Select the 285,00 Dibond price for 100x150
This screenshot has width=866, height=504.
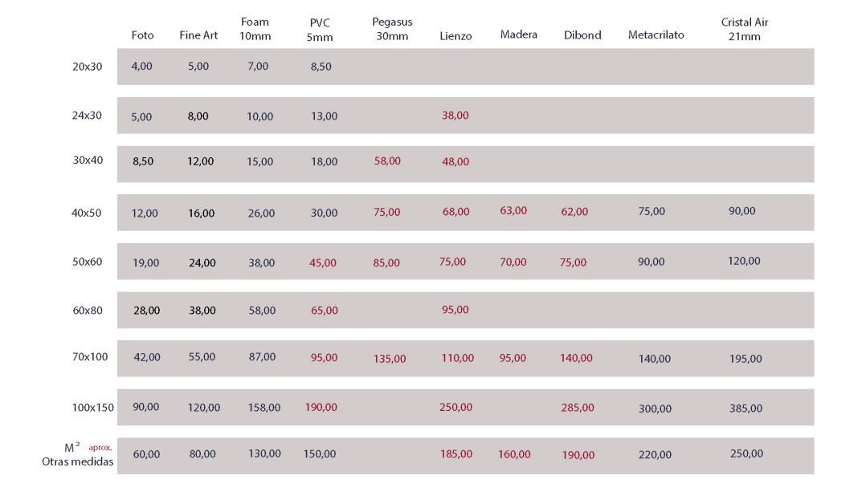tap(578, 408)
